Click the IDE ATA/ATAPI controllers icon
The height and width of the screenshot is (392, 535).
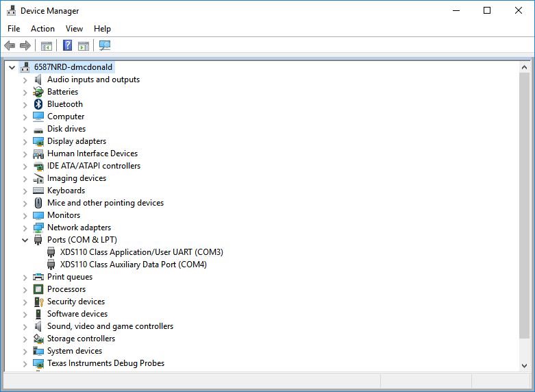38,167
